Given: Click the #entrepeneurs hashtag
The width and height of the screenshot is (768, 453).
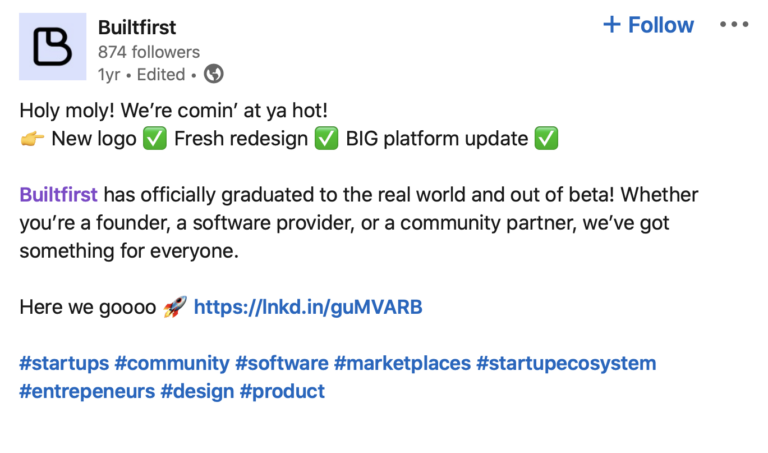Looking at the screenshot, I should (x=86, y=391).
